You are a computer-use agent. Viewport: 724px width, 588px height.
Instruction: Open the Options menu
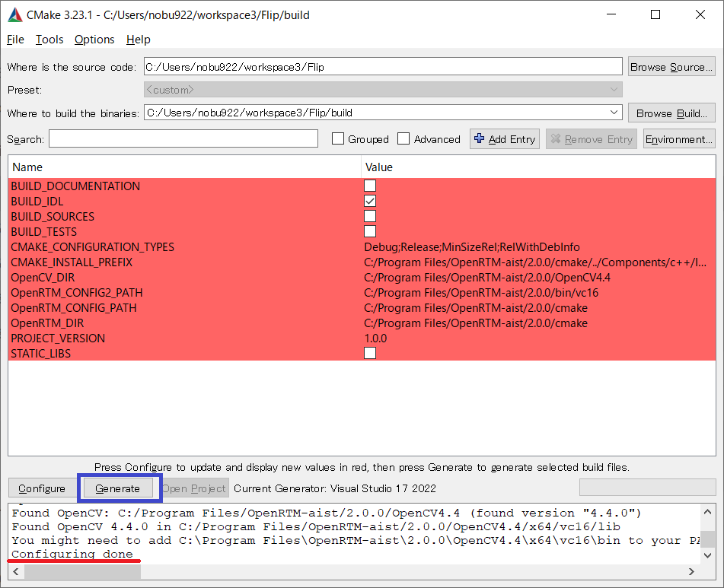(94, 40)
